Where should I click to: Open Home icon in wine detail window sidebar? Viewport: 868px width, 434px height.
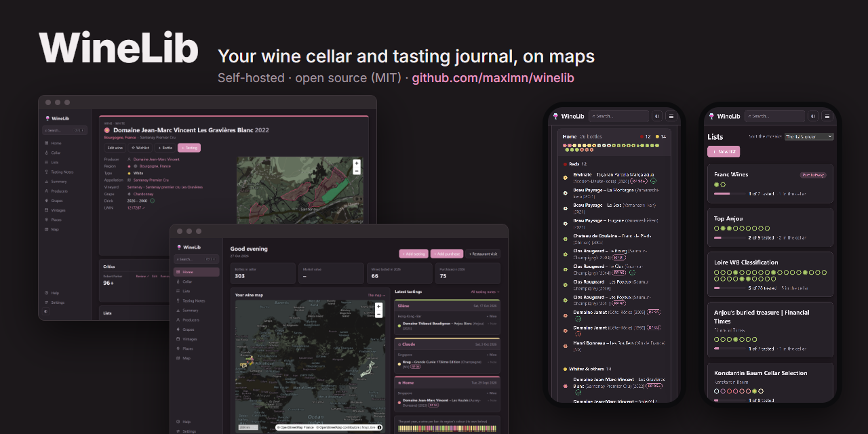point(46,143)
